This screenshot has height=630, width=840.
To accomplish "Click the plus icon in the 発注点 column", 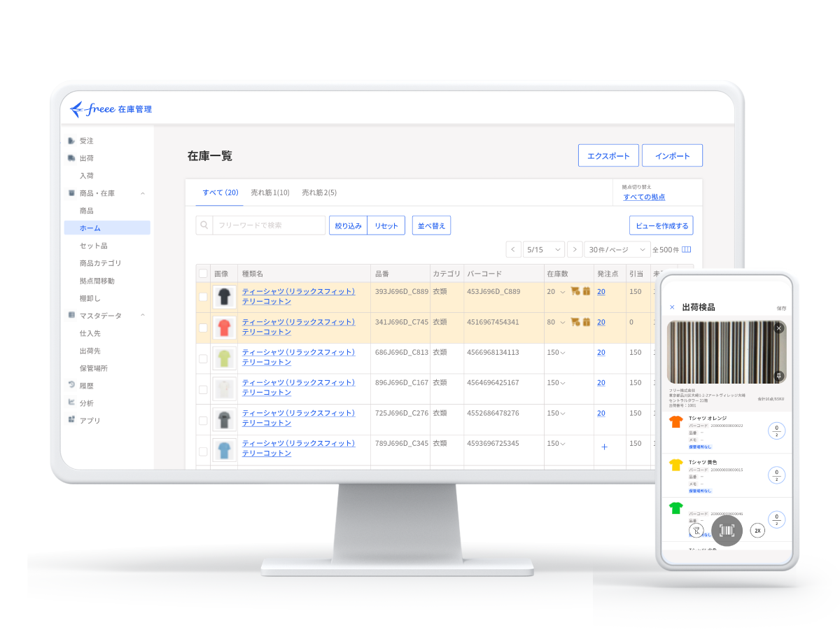I will (605, 447).
